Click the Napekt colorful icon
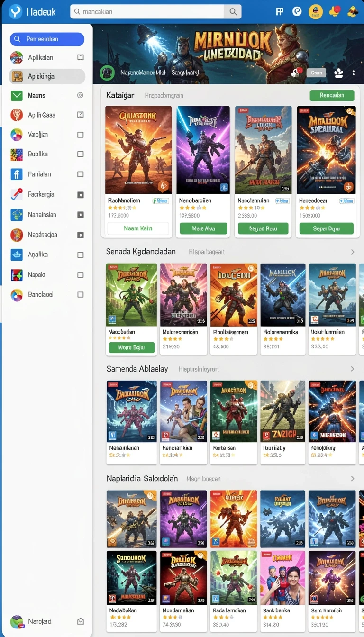 pyautogui.click(x=17, y=274)
